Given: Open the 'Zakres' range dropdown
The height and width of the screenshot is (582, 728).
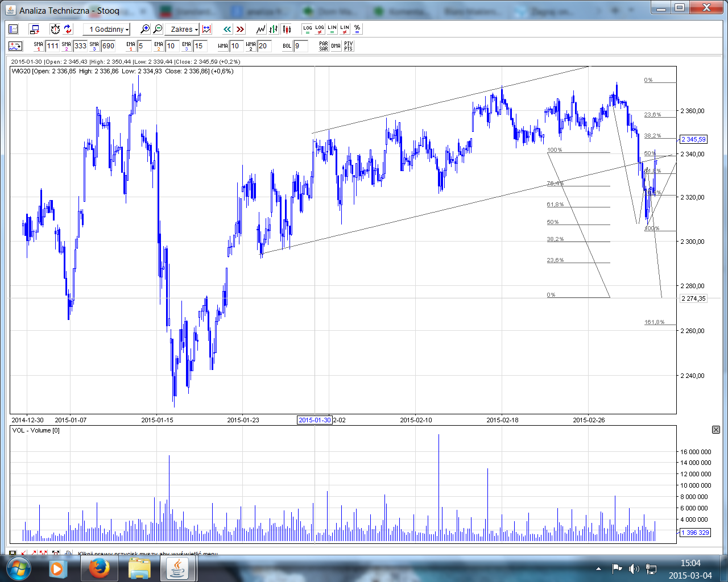Looking at the screenshot, I should [x=182, y=29].
